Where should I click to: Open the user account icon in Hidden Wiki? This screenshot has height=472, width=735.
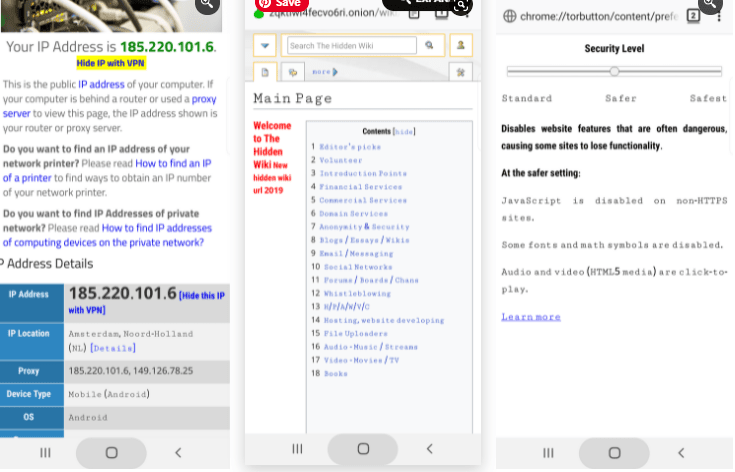coord(461,45)
